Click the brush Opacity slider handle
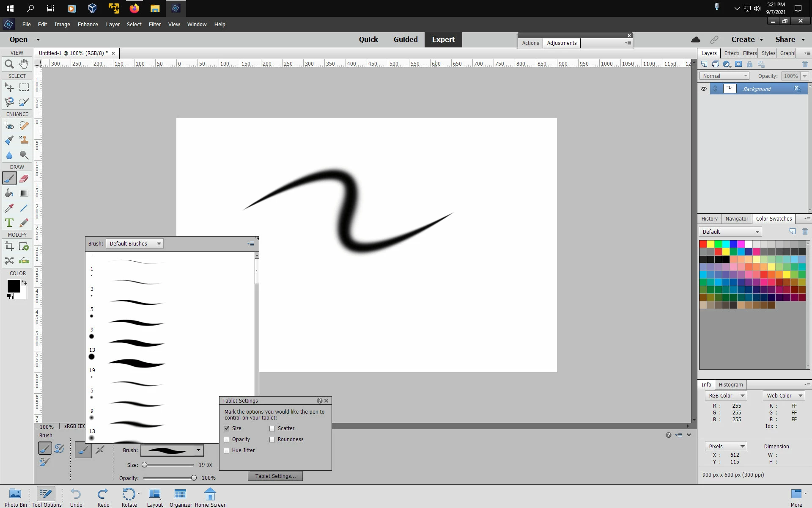 click(x=194, y=478)
